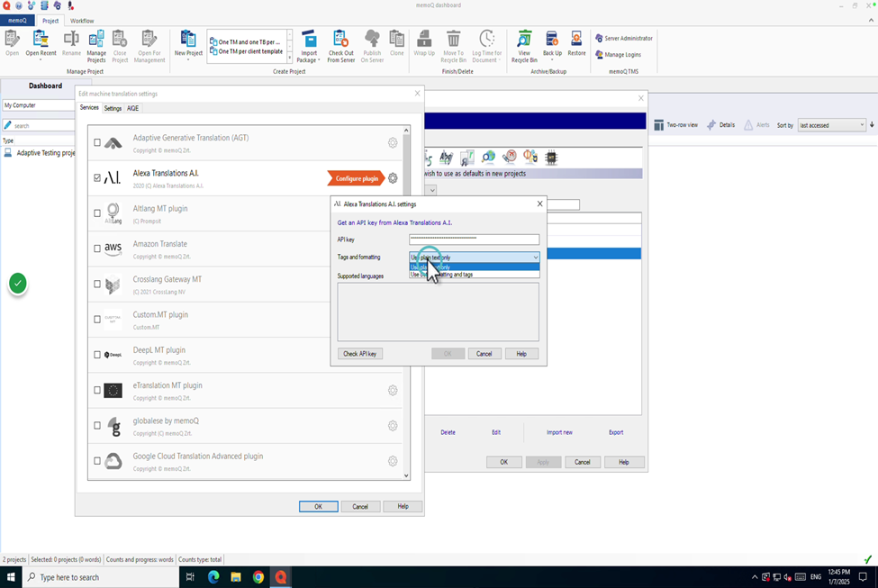Open My Computer location dropdown
The image size is (878, 588).
pos(38,105)
